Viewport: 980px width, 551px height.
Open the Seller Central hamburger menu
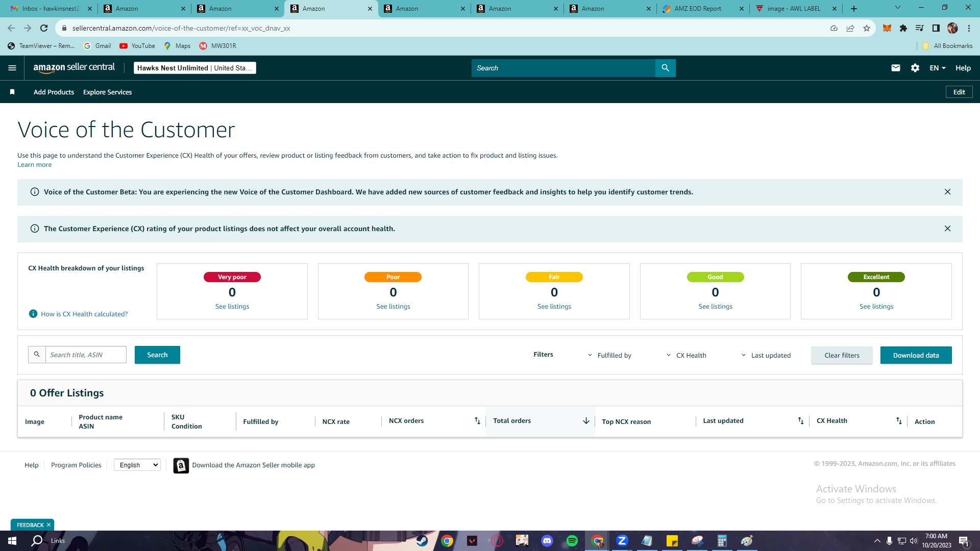(x=12, y=68)
